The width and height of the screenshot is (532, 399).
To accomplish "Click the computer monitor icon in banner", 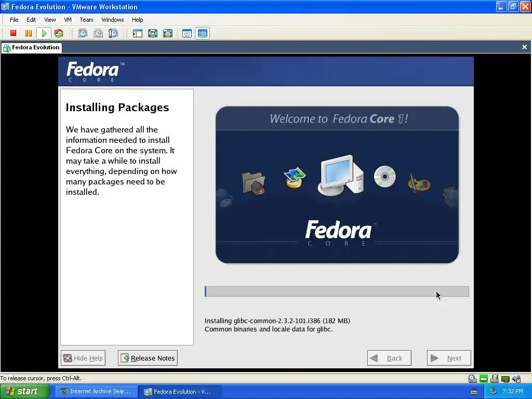I will pyautogui.click(x=341, y=175).
